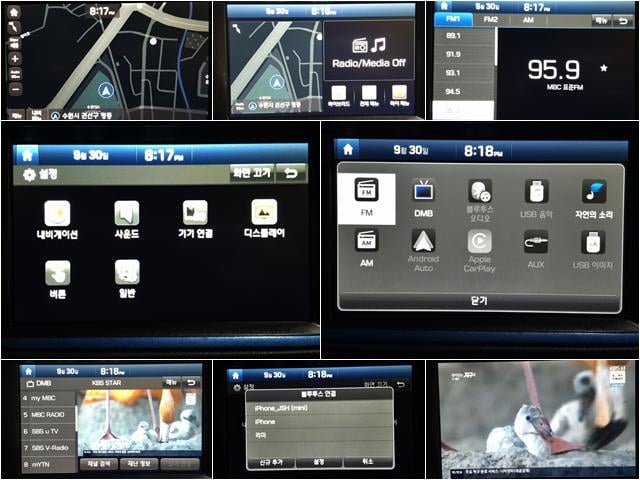This screenshot has height=480, width=640.
Task: Tap the star favorite next to 95.9
Action: [x=603, y=69]
